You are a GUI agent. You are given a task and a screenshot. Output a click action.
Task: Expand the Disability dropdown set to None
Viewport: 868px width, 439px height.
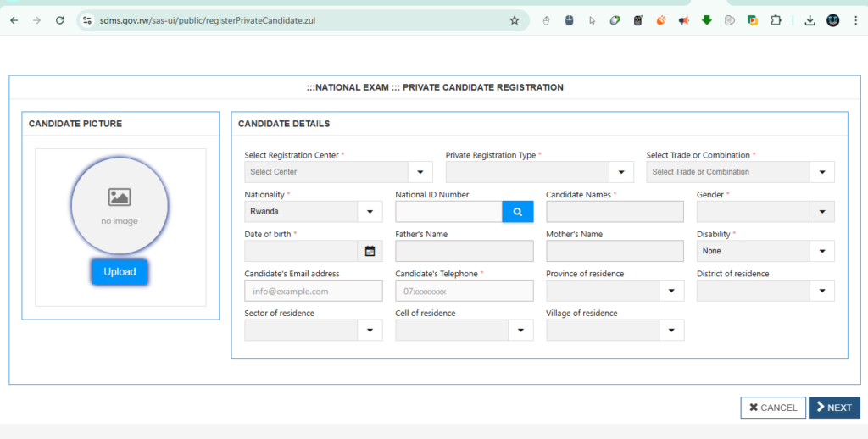coord(821,251)
